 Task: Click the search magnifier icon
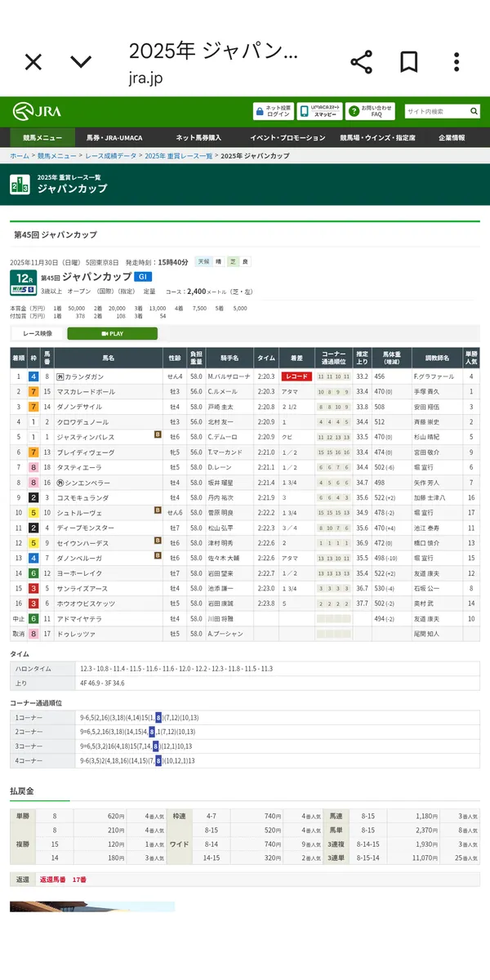click(x=474, y=112)
